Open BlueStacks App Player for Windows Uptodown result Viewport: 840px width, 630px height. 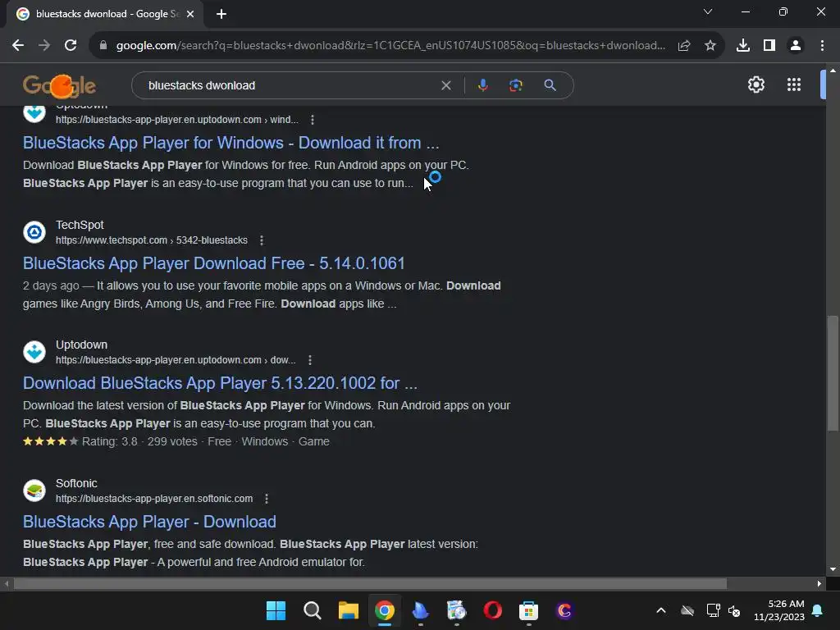[x=231, y=143]
